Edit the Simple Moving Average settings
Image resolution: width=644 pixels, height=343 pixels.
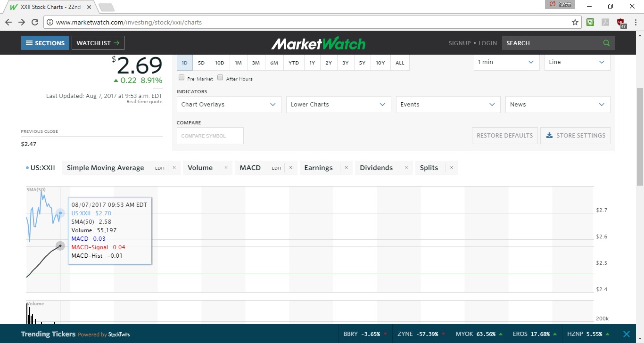[160, 168]
